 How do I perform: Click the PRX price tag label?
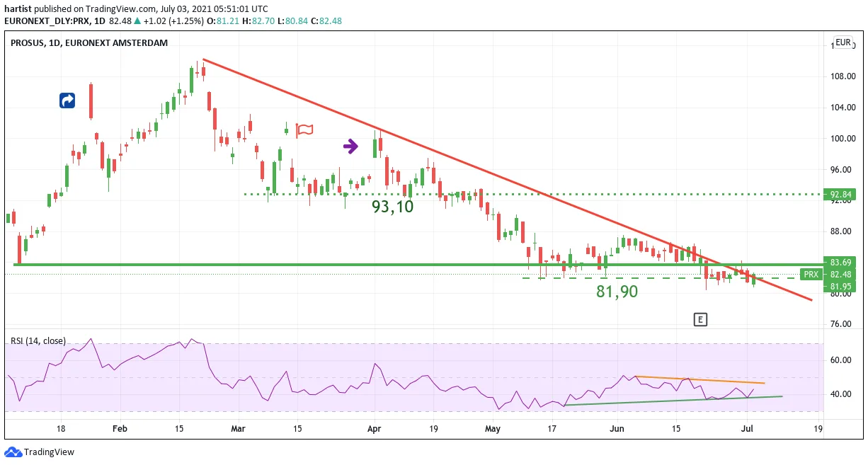click(x=811, y=274)
